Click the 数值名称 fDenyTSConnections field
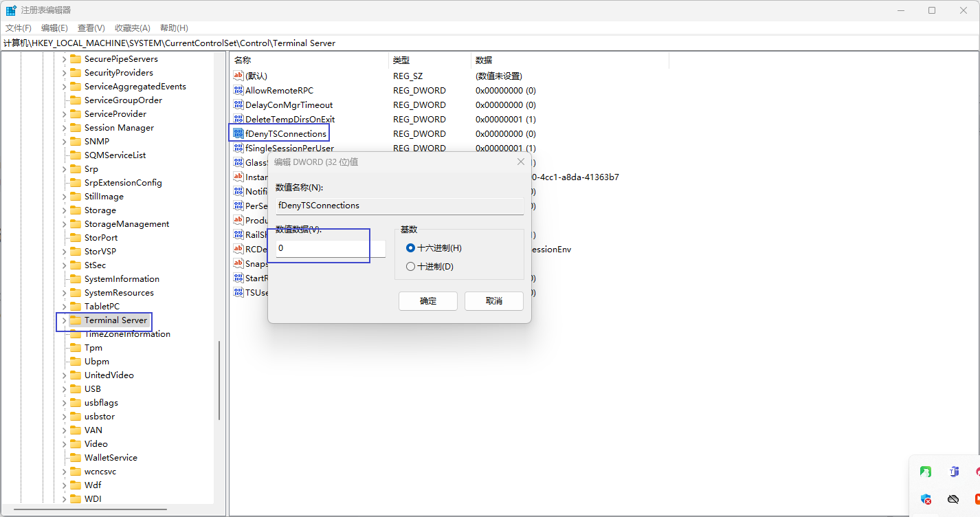 [400, 206]
